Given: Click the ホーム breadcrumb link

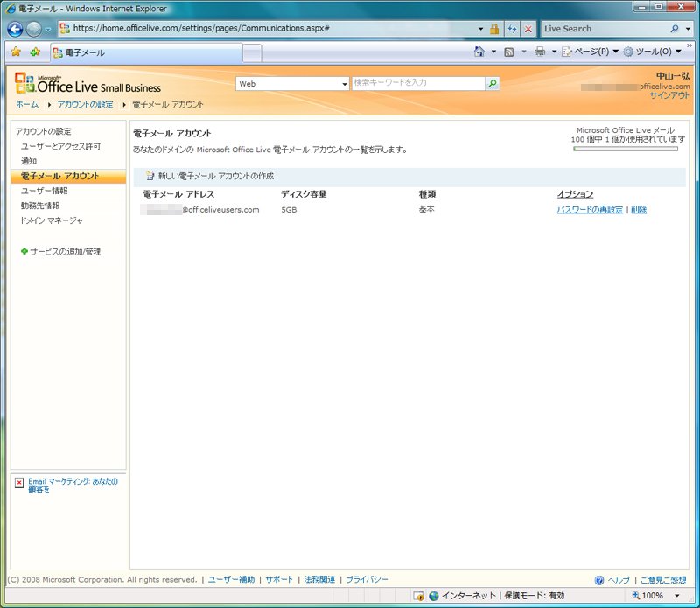Looking at the screenshot, I should pos(27,104).
